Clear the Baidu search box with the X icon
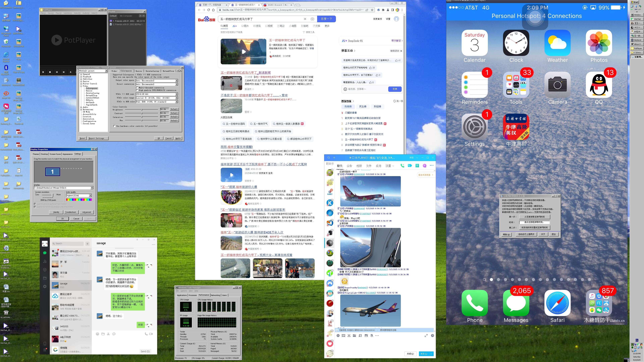Image resolution: width=644 pixels, height=362 pixels. pyautogui.click(x=305, y=19)
